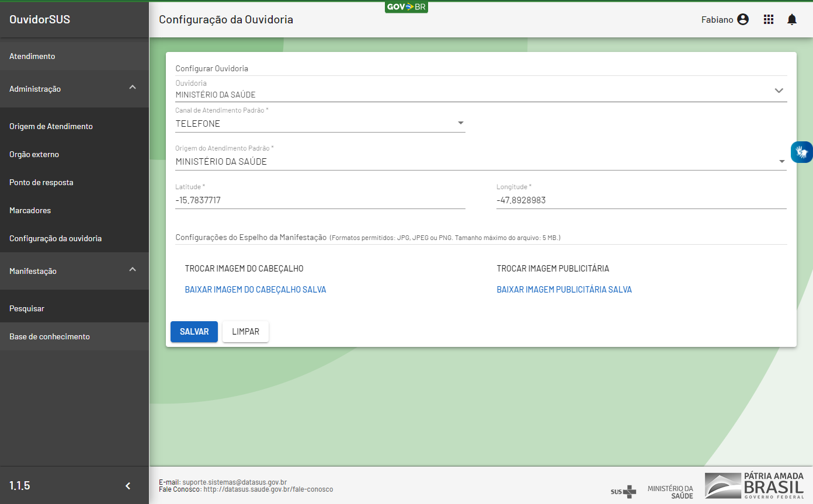Collapse the Administração menu section
This screenshot has height=504, width=813.
click(x=133, y=88)
